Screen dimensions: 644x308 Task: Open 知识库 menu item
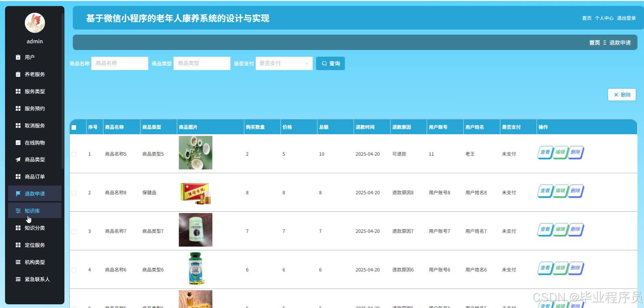(x=35, y=211)
